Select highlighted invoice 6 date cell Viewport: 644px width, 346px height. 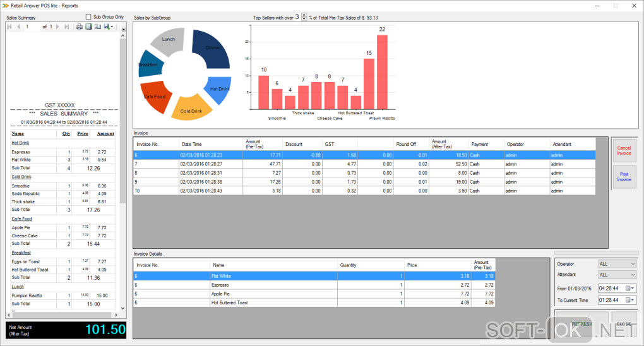point(211,155)
